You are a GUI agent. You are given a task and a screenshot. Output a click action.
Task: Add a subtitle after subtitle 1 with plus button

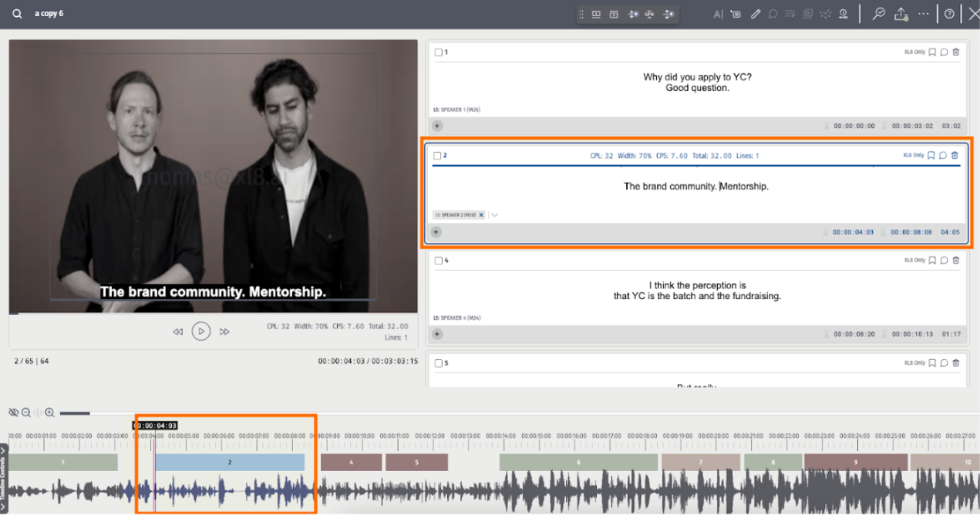point(437,125)
